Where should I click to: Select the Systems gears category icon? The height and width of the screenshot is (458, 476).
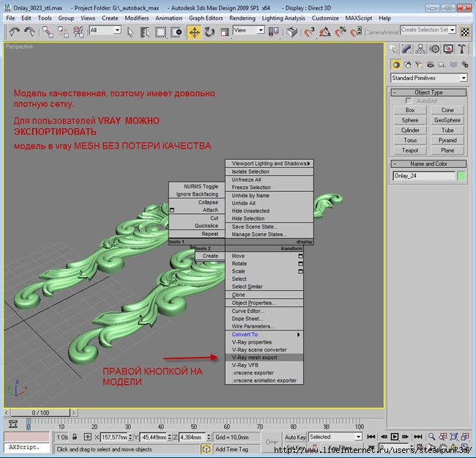pyautogui.click(x=464, y=64)
